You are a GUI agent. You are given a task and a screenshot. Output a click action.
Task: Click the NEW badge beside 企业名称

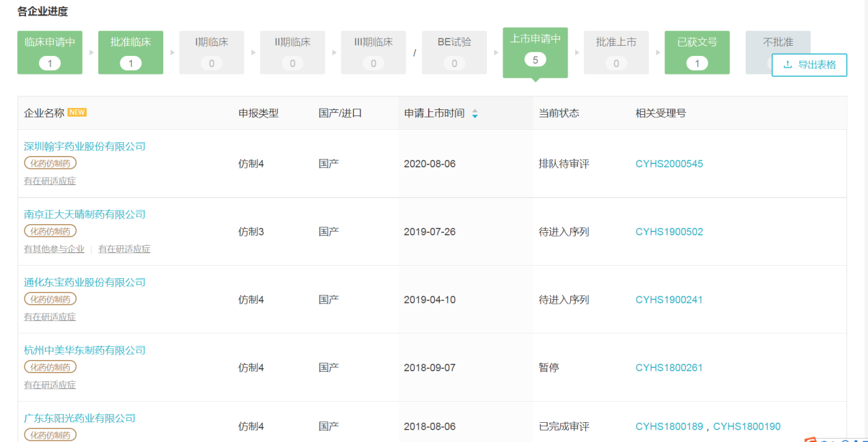tap(77, 113)
